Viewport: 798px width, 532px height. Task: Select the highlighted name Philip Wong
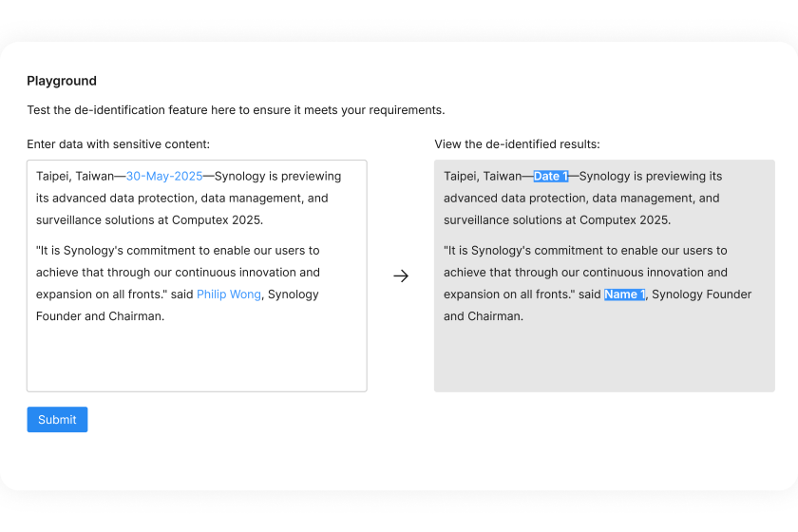click(x=229, y=294)
